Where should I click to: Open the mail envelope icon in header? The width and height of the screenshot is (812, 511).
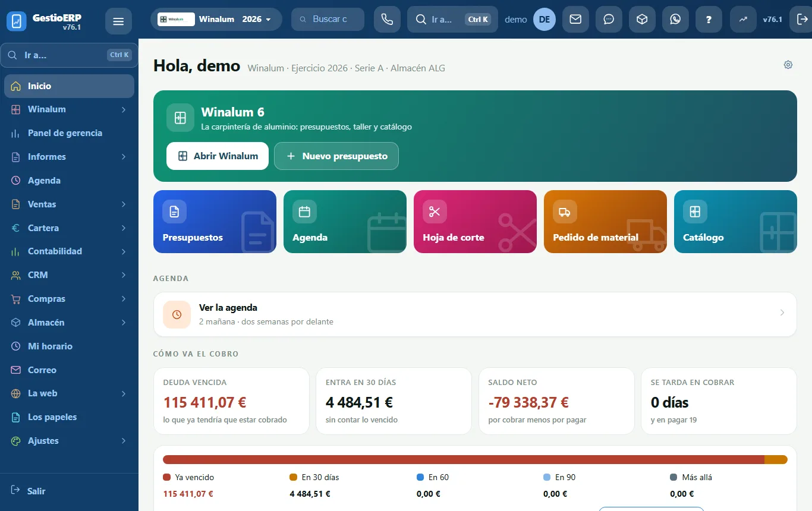[575, 20]
